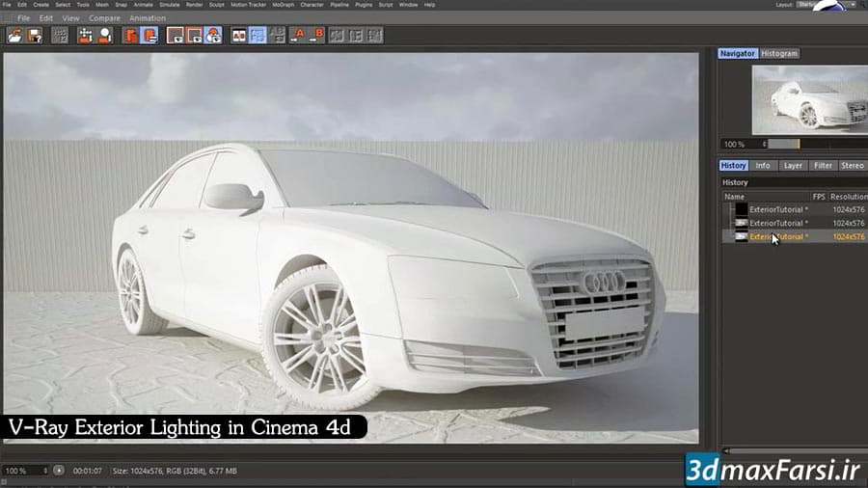Click the Navigator car preview thumbnail
Screen dimensions: 868x488
tap(810, 100)
